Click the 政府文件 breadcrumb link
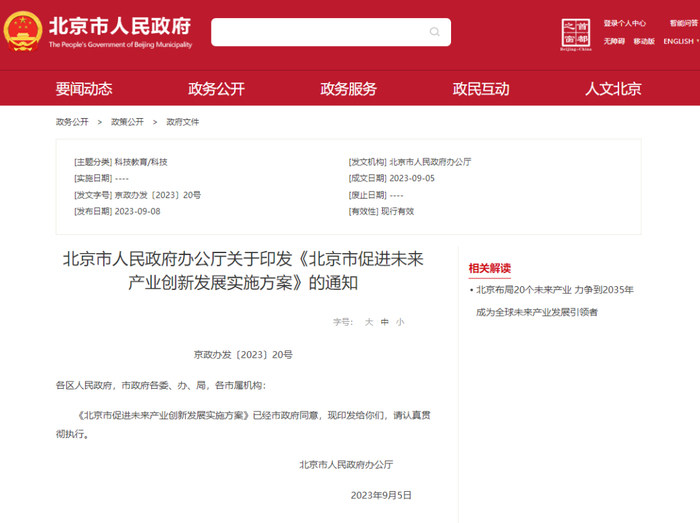Viewport: 700px width, 523px height. tap(183, 122)
